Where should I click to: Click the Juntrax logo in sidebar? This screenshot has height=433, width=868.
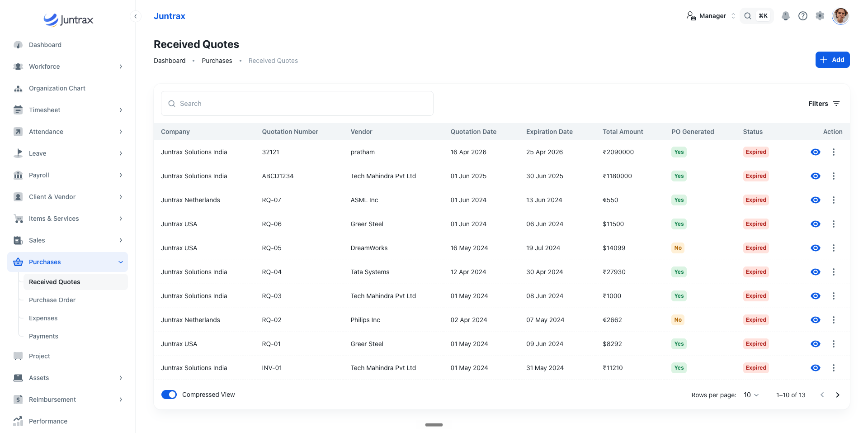[68, 19]
